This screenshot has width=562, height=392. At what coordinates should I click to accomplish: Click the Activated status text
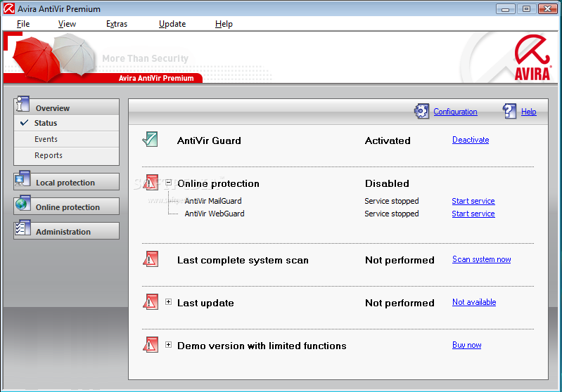pos(388,141)
